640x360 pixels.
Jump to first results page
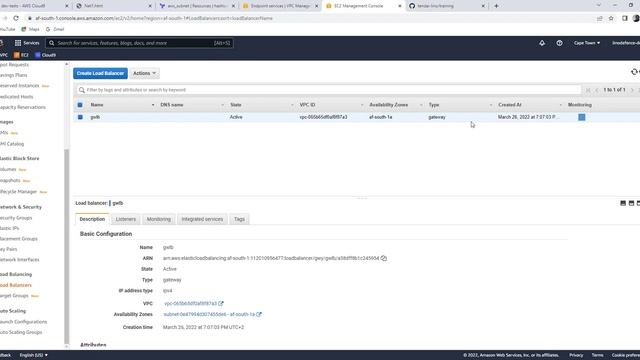(x=588, y=90)
